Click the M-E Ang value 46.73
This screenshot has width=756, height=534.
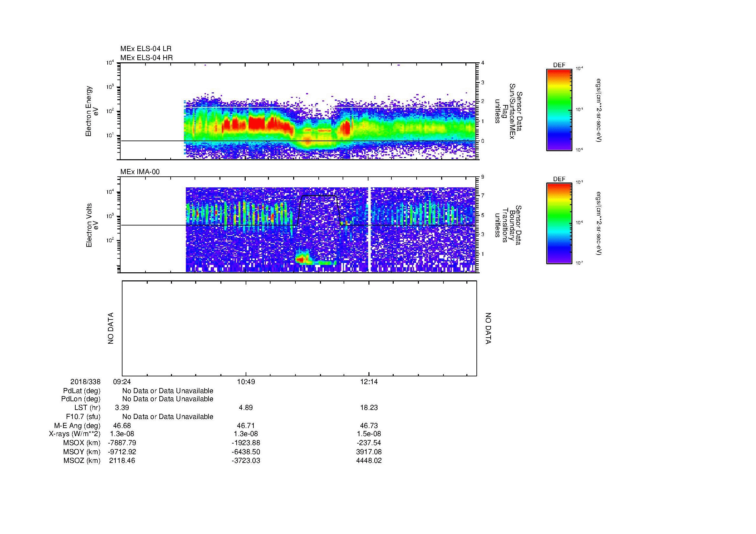pos(369,426)
